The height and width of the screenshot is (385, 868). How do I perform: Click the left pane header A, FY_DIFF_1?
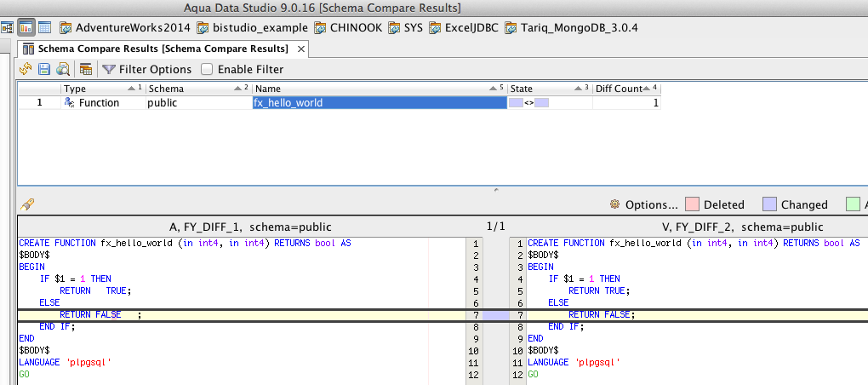[x=250, y=227]
